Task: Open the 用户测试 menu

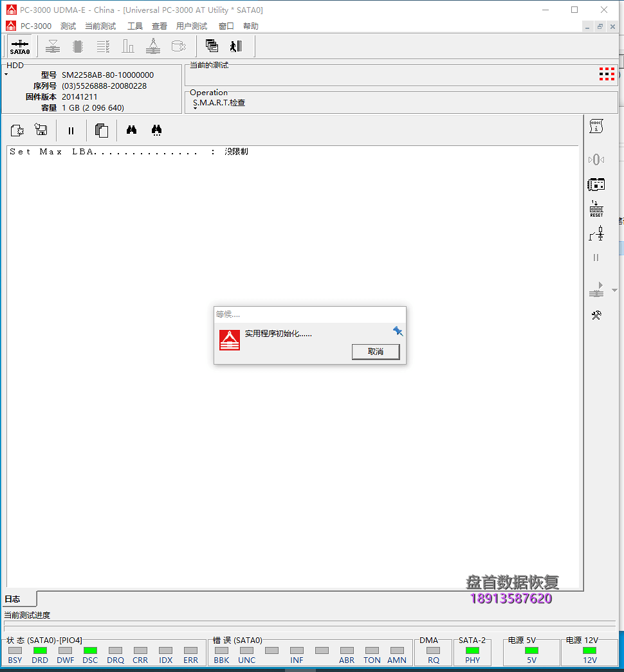Action: [192, 26]
